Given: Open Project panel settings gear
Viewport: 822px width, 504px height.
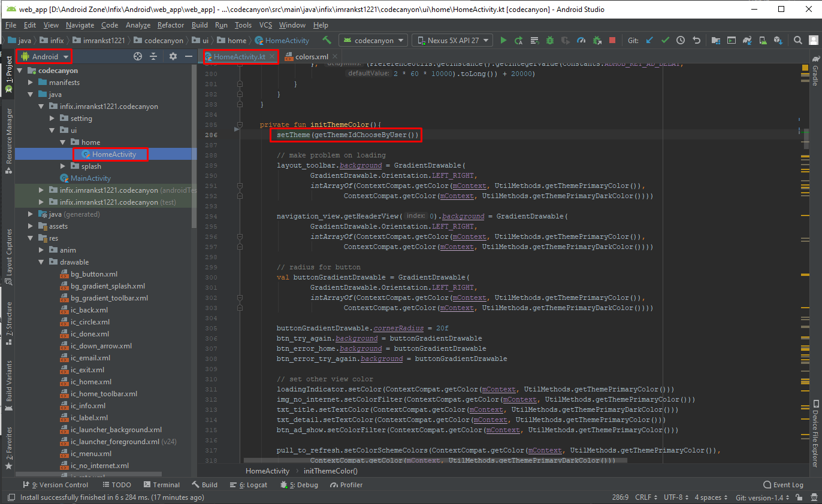Looking at the screenshot, I should click(x=172, y=56).
